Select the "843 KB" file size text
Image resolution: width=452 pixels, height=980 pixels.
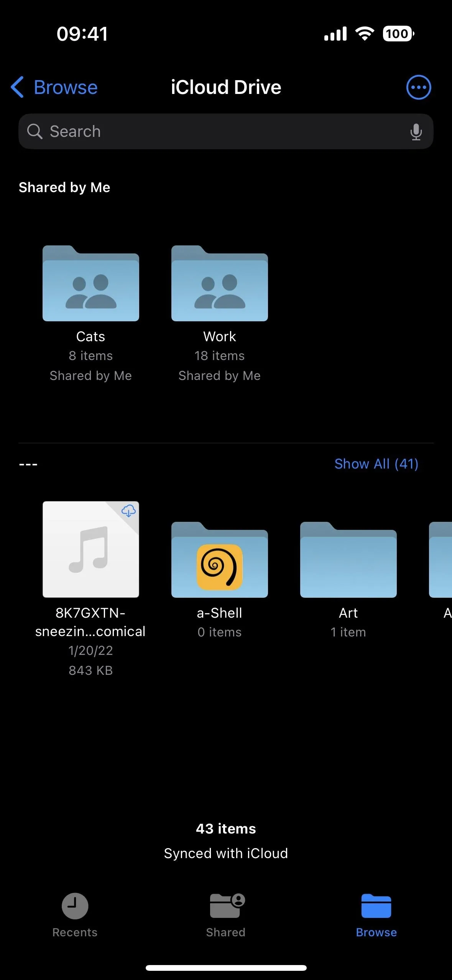point(91,670)
